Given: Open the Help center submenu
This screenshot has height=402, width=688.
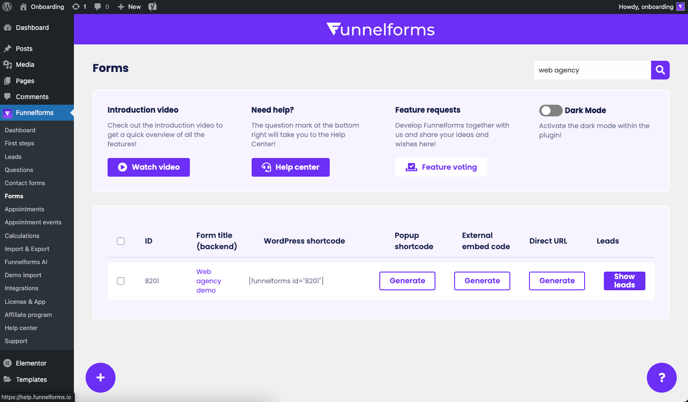Looking at the screenshot, I should (x=21, y=328).
